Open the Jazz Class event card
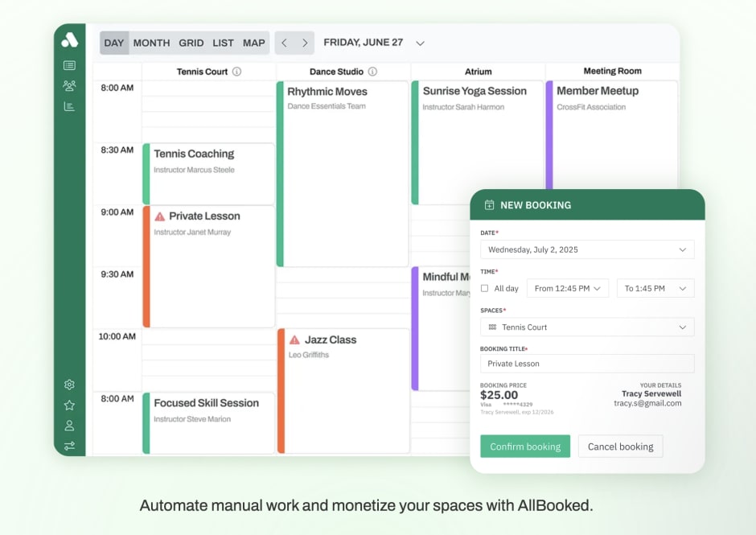 [x=343, y=391]
